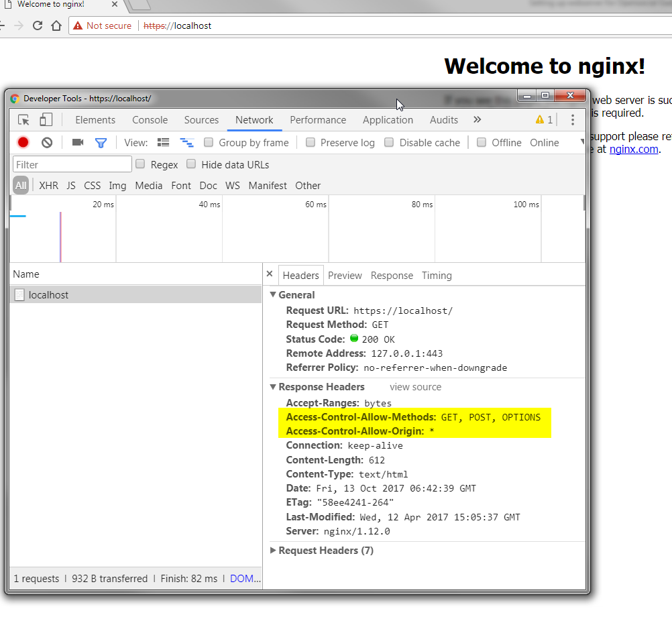Image resolution: width=672 pixels, height=621 pixels.
Task: Collapse the Response Headers section
Action: pyautogui.click(x=272, y=386)
